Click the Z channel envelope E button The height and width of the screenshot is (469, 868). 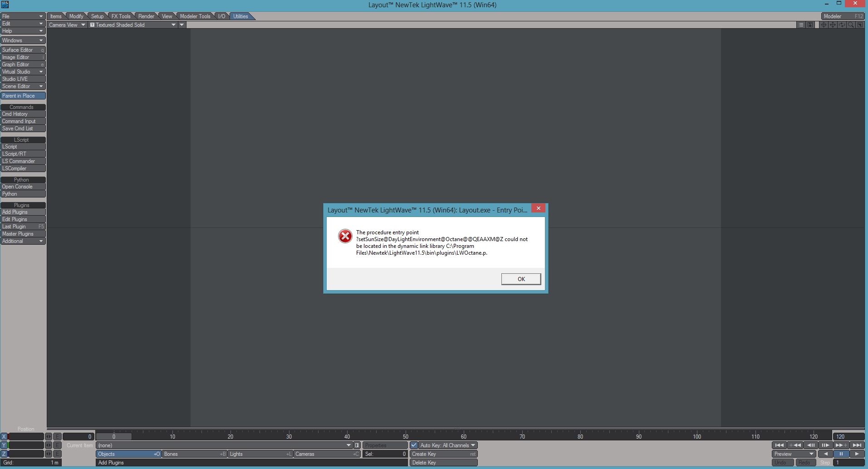pyautogui.click(x=58, y=454)
